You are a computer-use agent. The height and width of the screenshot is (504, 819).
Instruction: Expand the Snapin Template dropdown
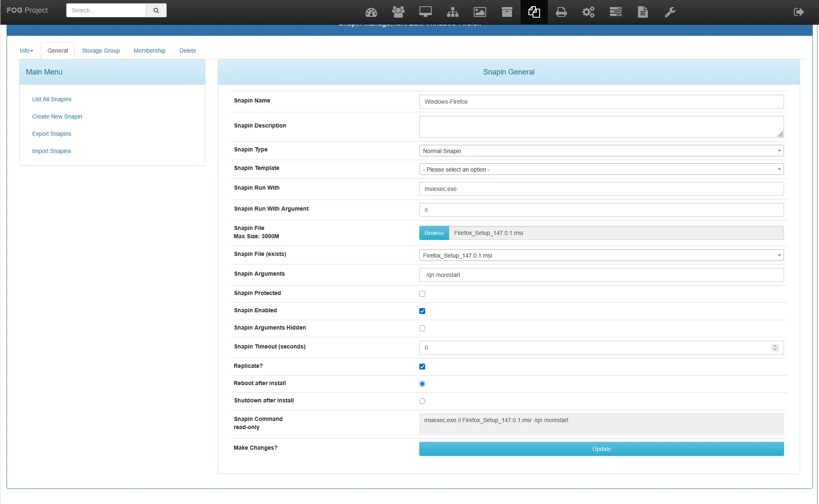[x=601, y=170]
